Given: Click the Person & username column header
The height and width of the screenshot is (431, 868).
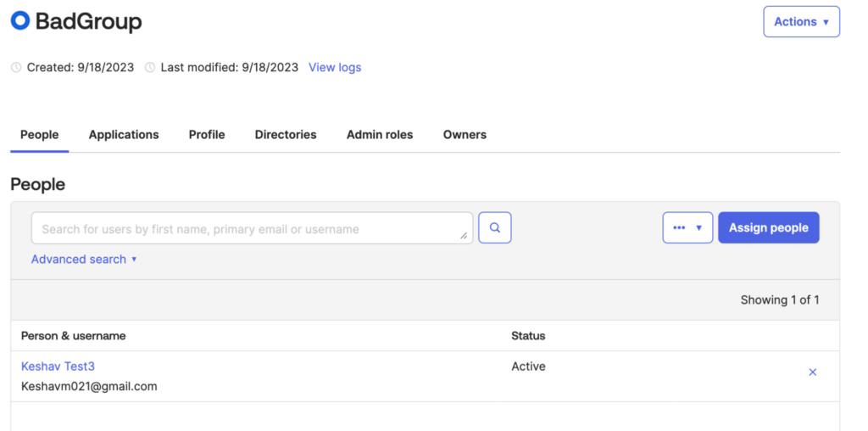Looking at the screenshot, I should [74, 336].
